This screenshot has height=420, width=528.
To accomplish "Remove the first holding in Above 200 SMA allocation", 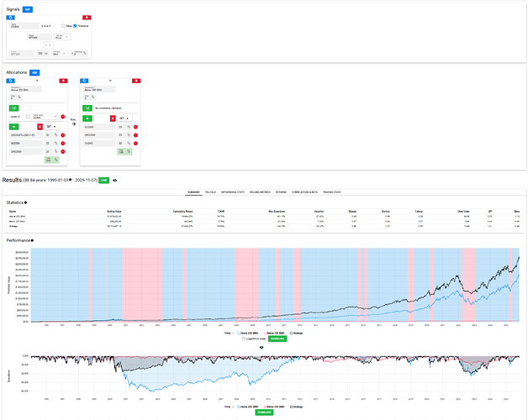I will pos(62,135).
